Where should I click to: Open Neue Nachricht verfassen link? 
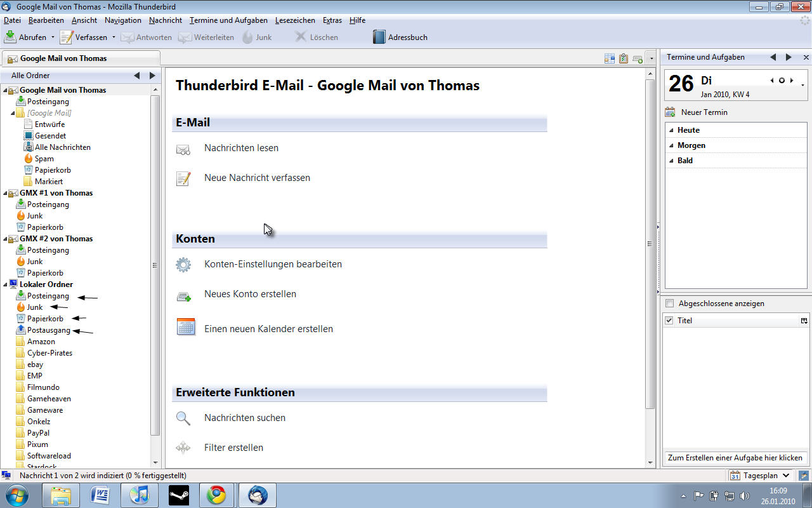257,178
